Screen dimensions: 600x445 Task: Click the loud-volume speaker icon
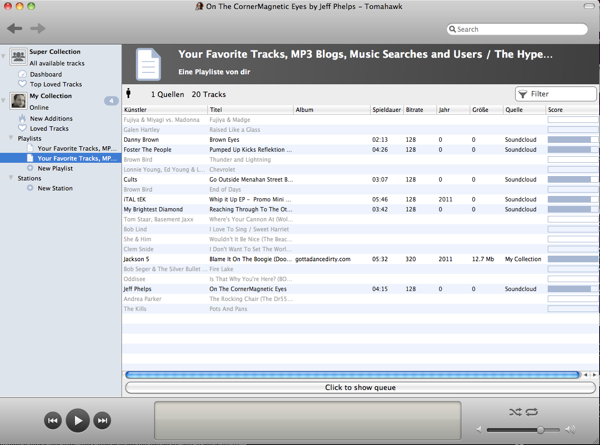(570, 430)
